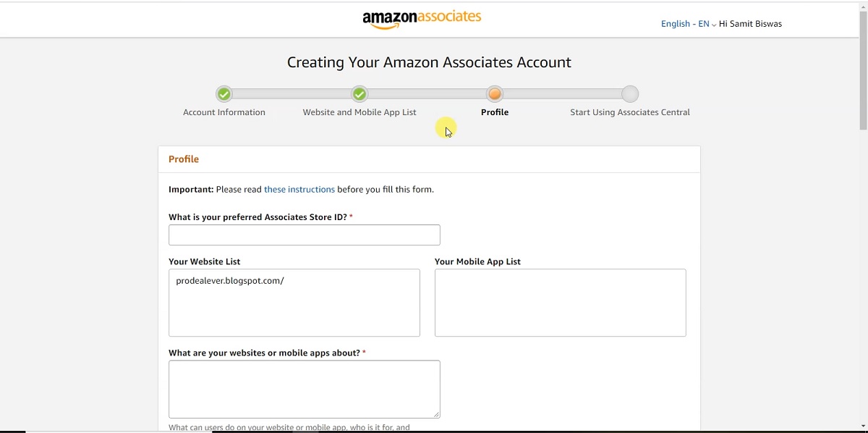Select the orange Profile step circle

[x=495, y=94]
